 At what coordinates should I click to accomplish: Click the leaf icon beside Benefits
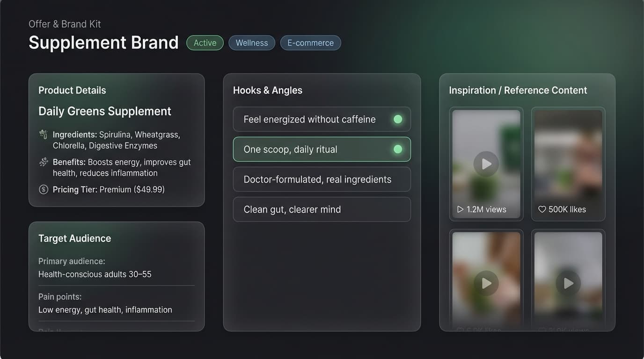click(43, 162)
